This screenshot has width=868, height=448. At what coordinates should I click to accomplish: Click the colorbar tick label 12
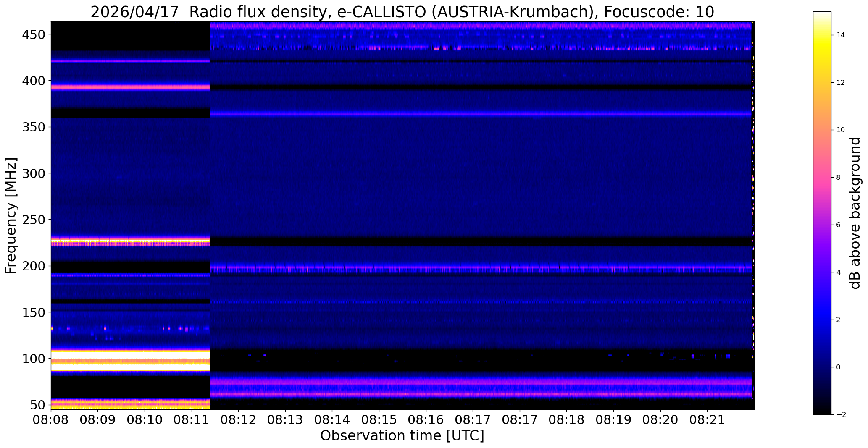click(x=841, y=83)
